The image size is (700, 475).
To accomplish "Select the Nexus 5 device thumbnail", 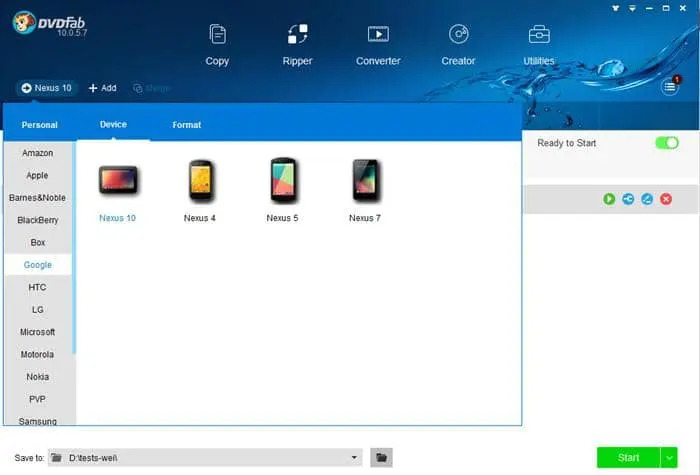I will click(283, 180).
